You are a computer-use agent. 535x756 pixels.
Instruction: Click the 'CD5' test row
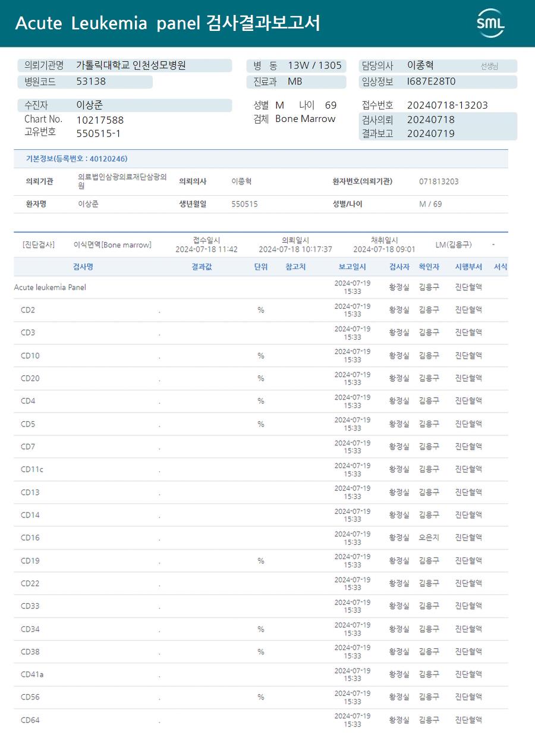261,424
